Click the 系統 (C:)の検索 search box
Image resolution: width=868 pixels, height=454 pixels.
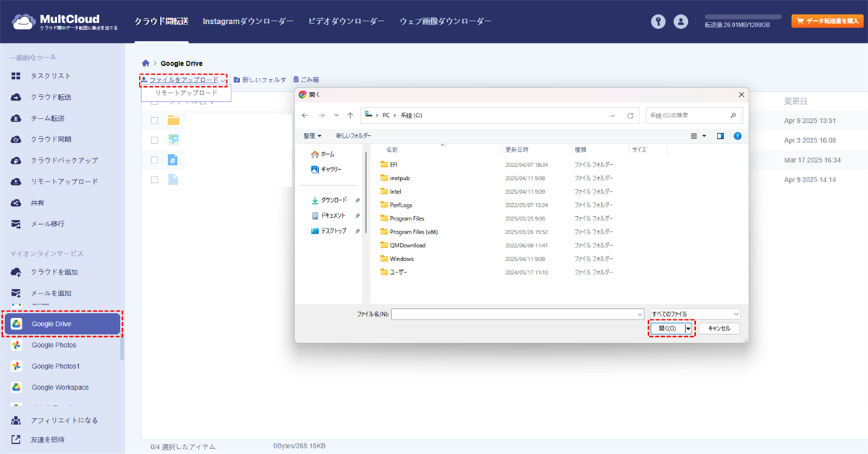694,115
